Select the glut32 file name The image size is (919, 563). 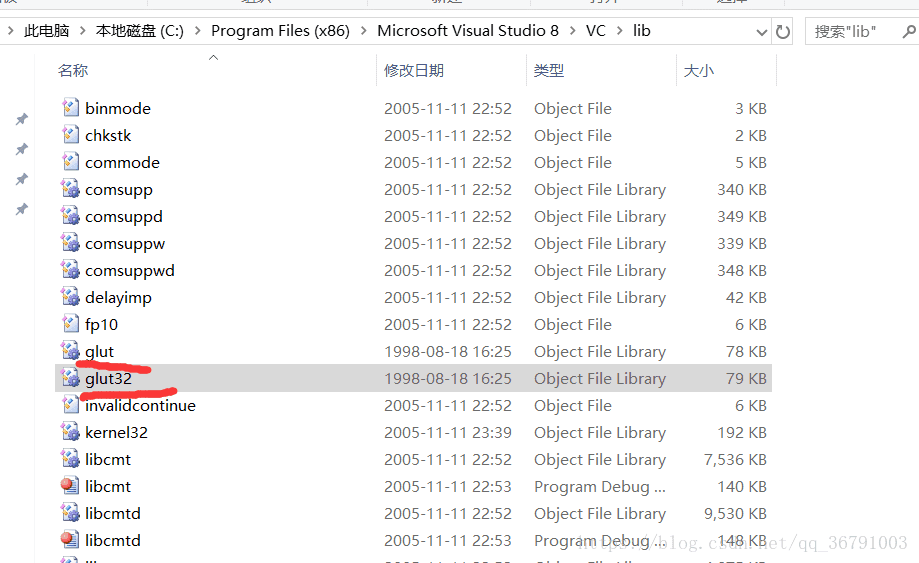[x=108, y=378]
